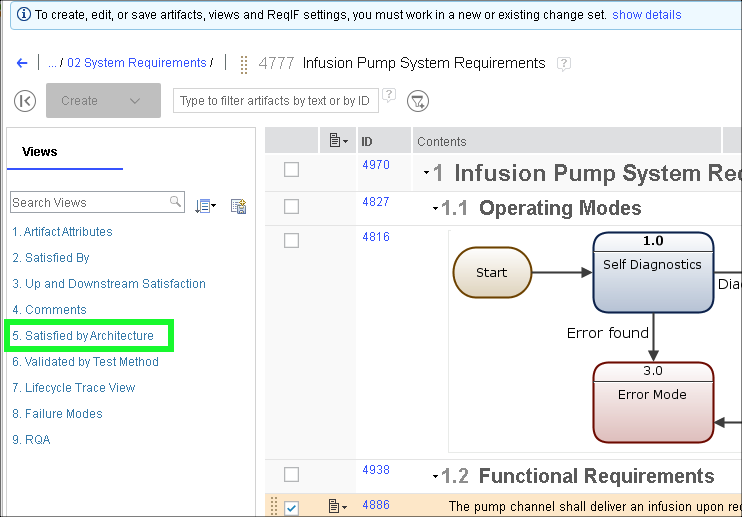Open the artifact filter funnel icon
Screen dimensions: 742x517
coord(418,100)
